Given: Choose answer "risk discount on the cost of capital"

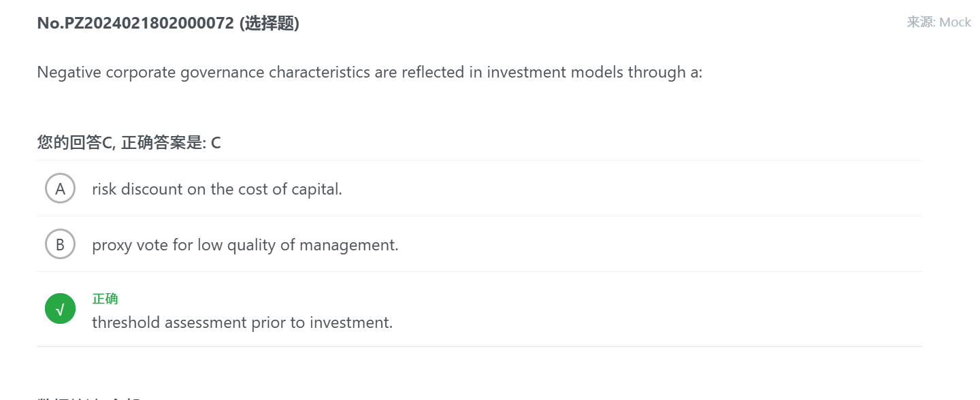Looking at the screenshot, I should pyautogui.click(x=216, y=189).
